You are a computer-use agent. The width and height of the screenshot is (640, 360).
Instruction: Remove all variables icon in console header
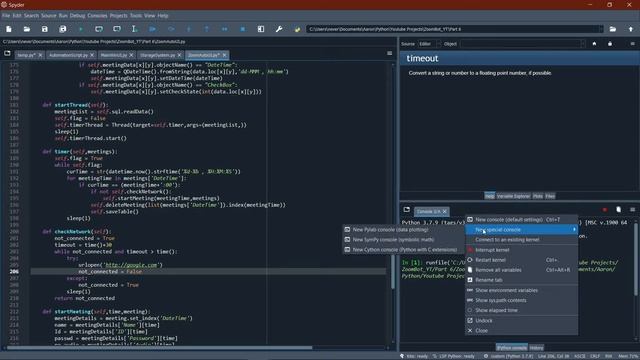(x=618, y=210)
